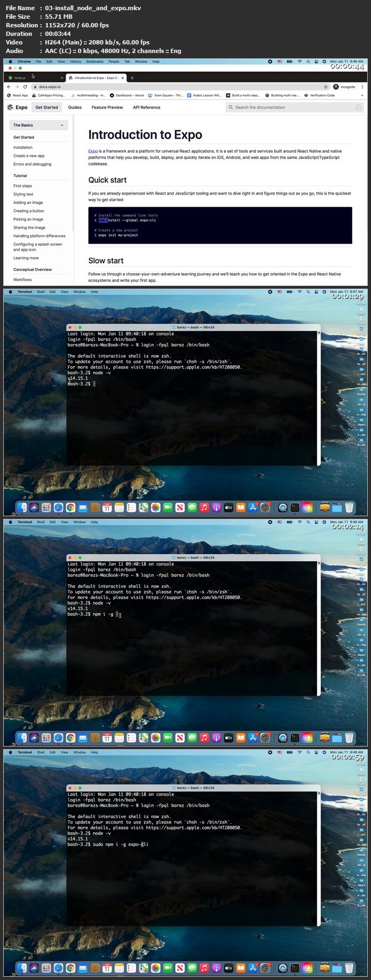Reload the docs.expo.io page
371x980 pixels.
tap(25, 87)
